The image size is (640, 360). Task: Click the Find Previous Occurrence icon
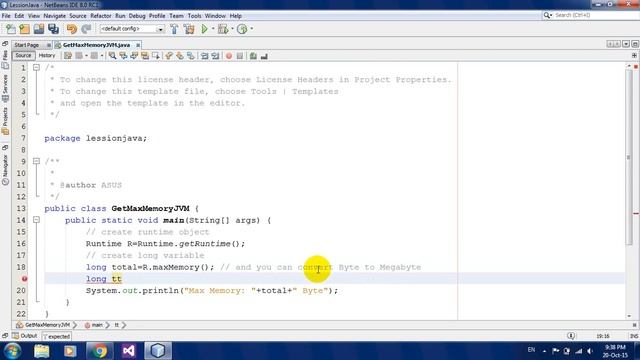coord(123,56)
